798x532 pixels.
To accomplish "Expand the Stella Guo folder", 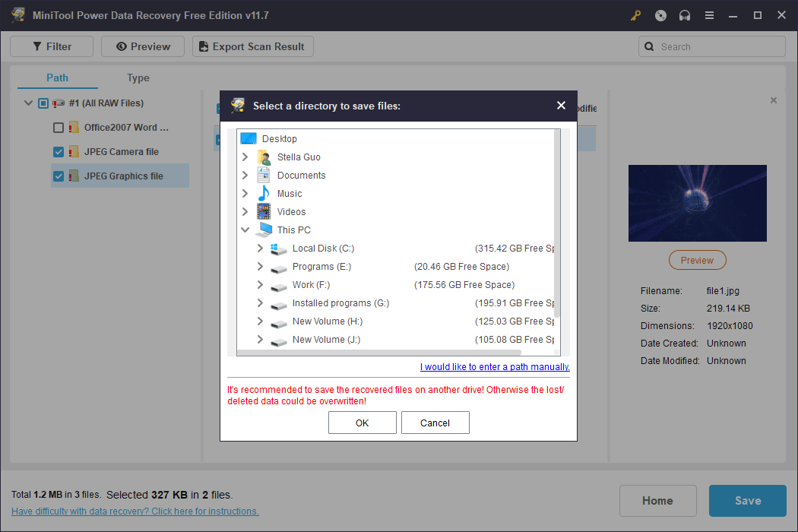I will pos(245,157).
